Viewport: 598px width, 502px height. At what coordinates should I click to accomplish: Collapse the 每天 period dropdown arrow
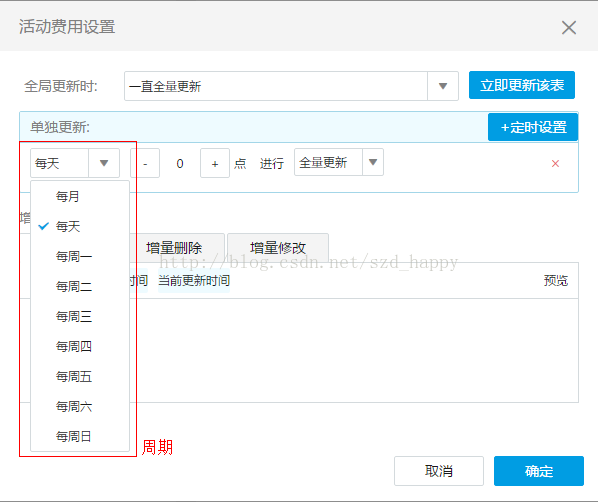(104, 163)
